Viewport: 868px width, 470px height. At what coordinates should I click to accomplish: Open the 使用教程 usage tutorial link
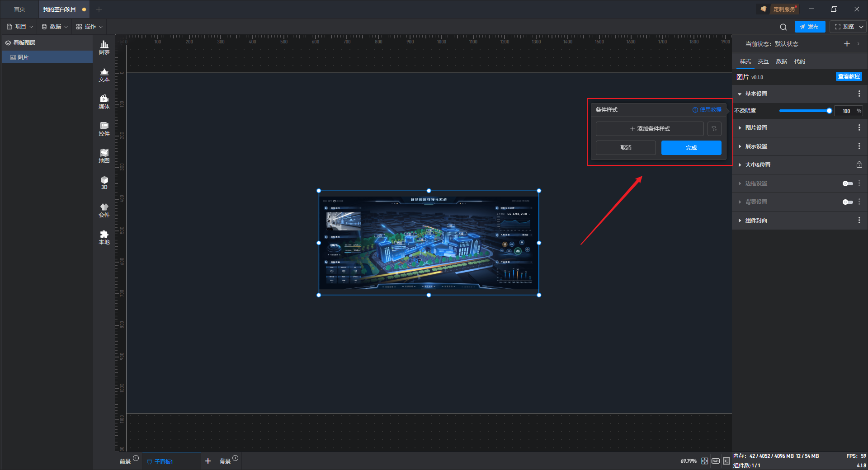[x=707, y=110]
